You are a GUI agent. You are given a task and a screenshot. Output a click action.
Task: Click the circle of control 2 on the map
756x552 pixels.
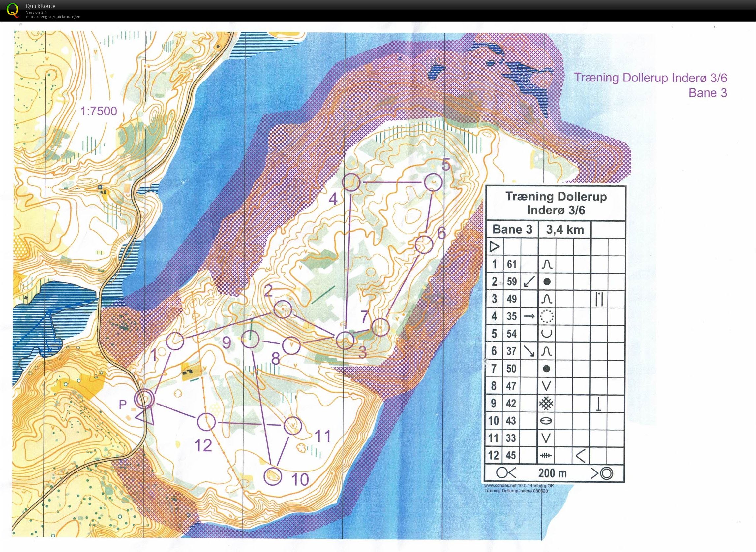[x=283, y=309]
